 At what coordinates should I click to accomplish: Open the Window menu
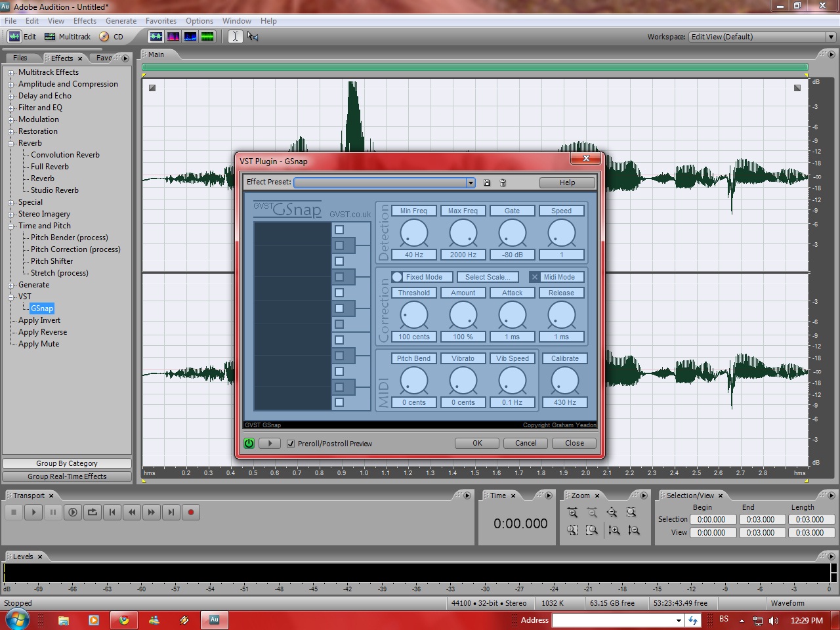coord(237,21)
